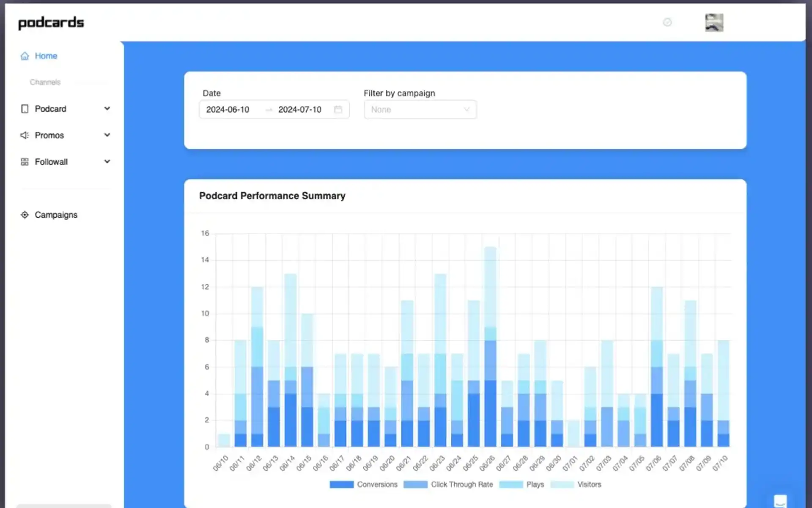
Task: Click the Promos megaphone icon
Action: coord(25,135)
